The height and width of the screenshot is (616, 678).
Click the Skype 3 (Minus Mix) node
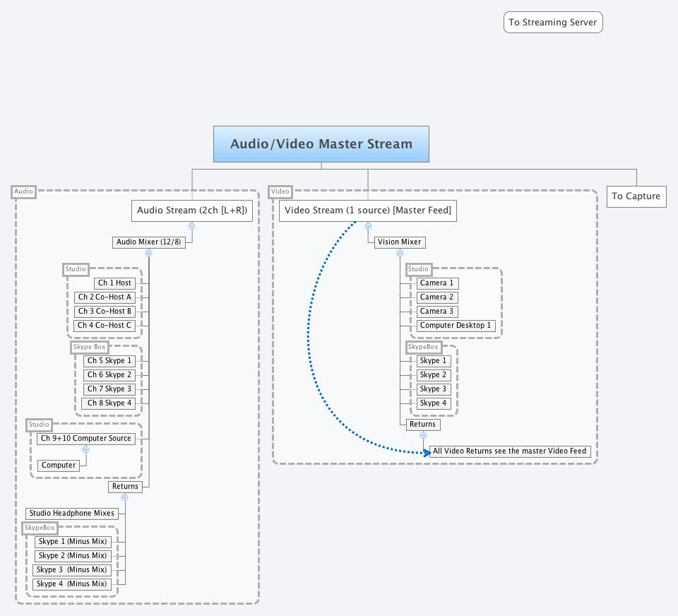72,570
